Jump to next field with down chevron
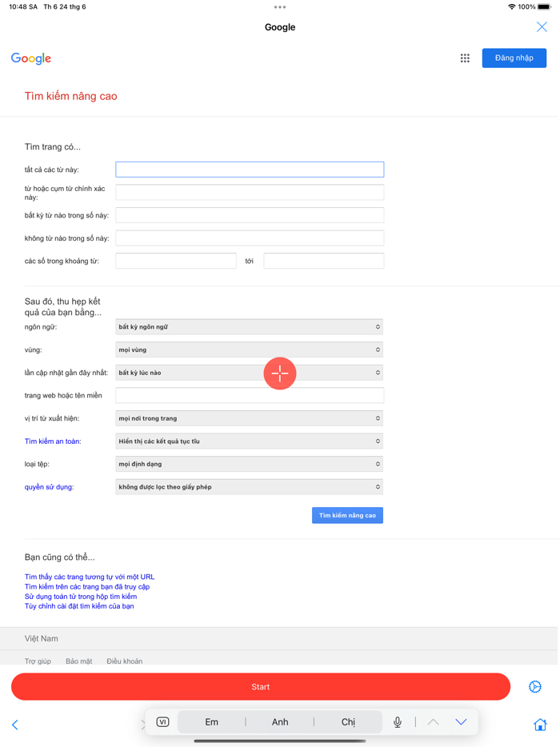The image size is (560, 747). 461,722
